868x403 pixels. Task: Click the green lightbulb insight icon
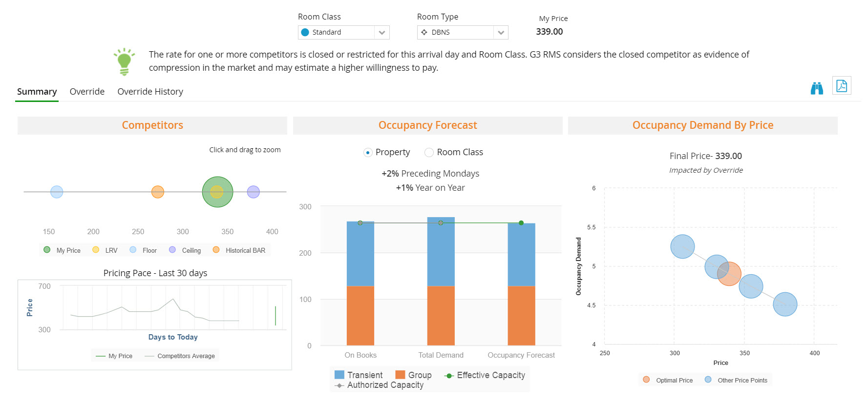tap(124, 61)
